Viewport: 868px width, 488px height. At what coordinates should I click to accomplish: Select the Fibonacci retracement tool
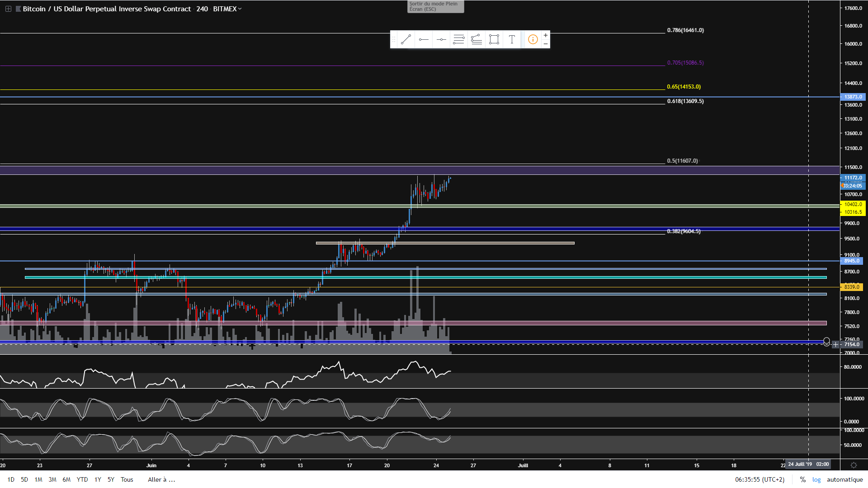(x=459, y=40)
